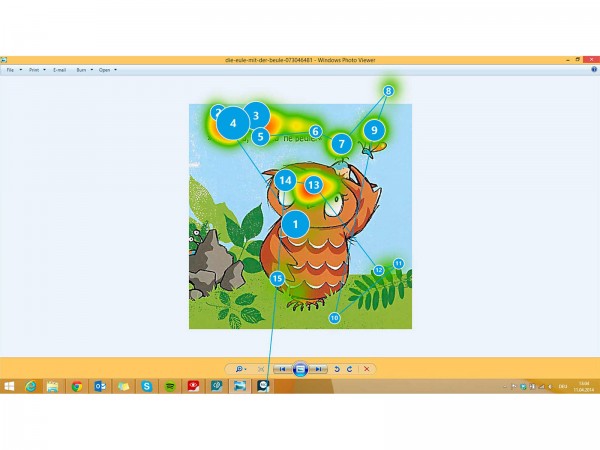This screenshot has height=450, width=600.
Task: Launch Google Chrome from taskbar
Action: [77, 386]
